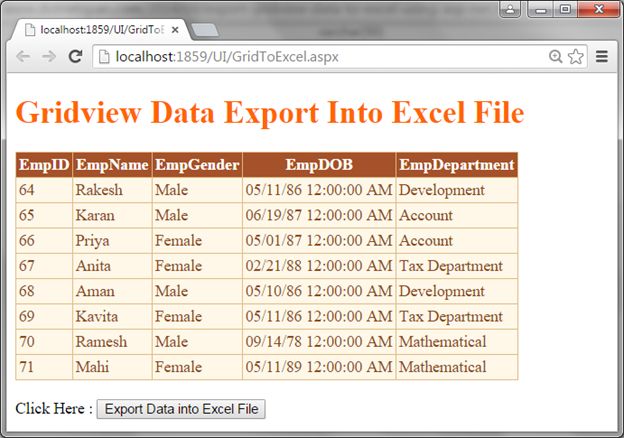
Task: Click the browser back arrow
Action: pos(23,56)
